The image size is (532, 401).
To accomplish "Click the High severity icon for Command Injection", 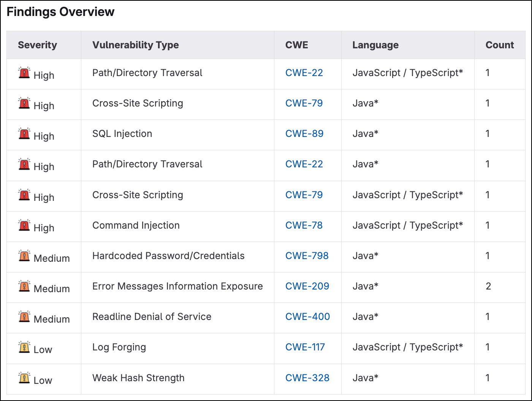I will 24,225.
